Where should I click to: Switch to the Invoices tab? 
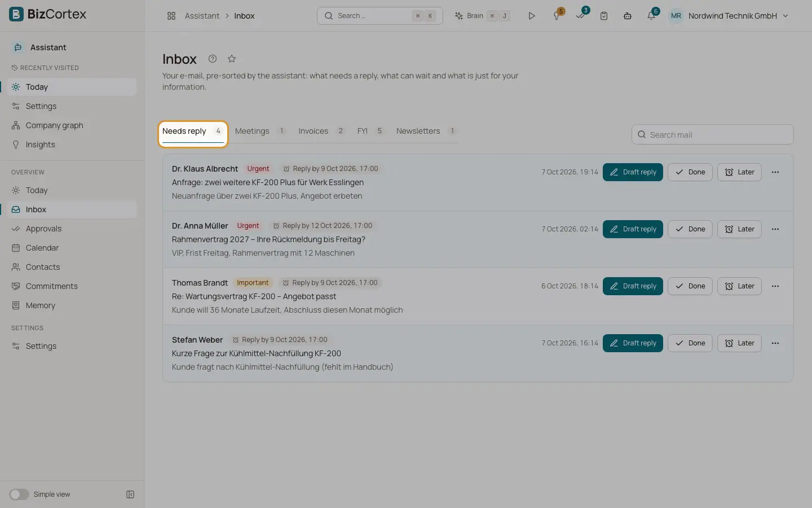pyautogui.click(x=321, y=131)
